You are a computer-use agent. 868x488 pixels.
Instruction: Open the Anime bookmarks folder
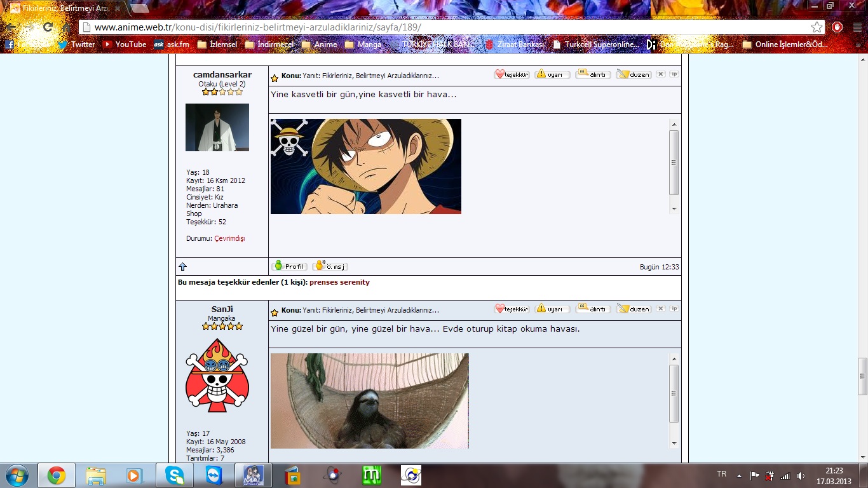[320, 44]
